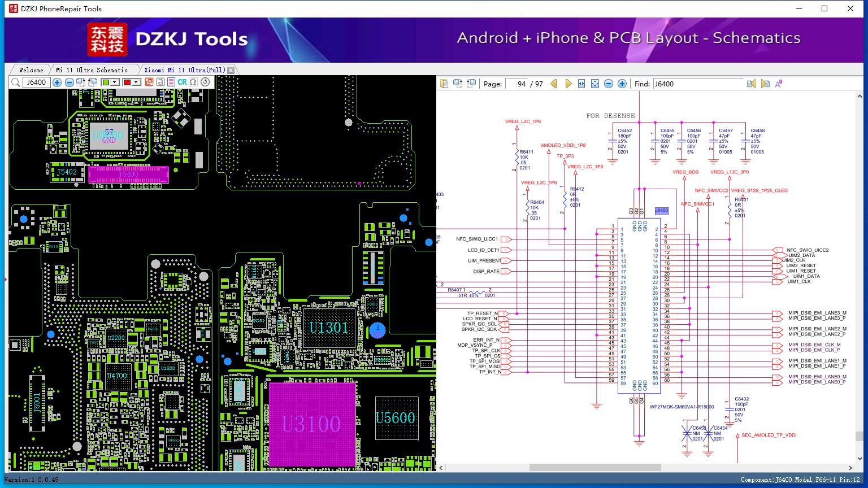868x488 pixels.
Task: Zoom in the PCB layout view
Action: point(57,82)
